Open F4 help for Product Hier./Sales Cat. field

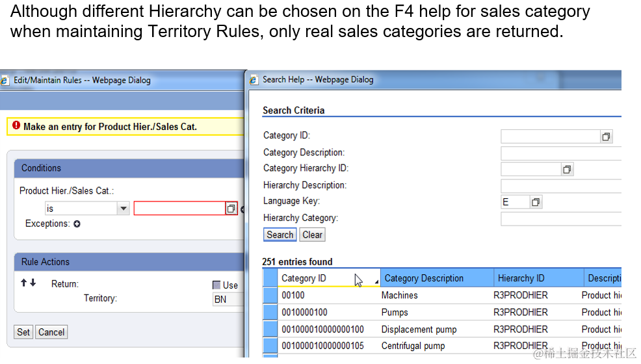[231, 209]
